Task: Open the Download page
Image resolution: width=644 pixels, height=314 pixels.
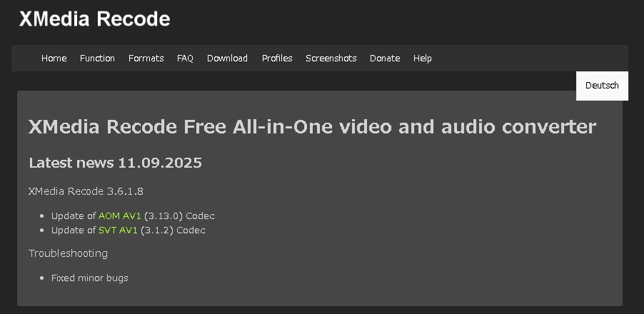Action: [x=227, y=59]
